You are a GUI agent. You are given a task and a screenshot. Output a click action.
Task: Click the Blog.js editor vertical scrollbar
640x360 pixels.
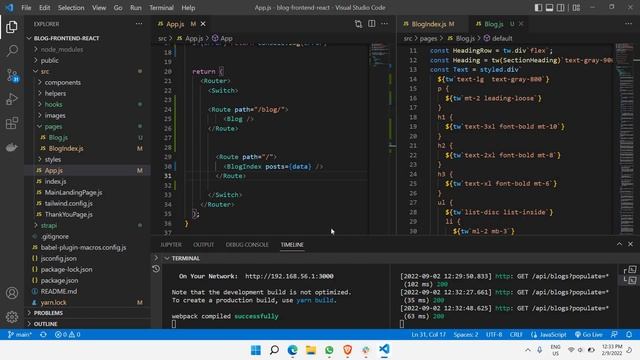click(x=637, y=139)
